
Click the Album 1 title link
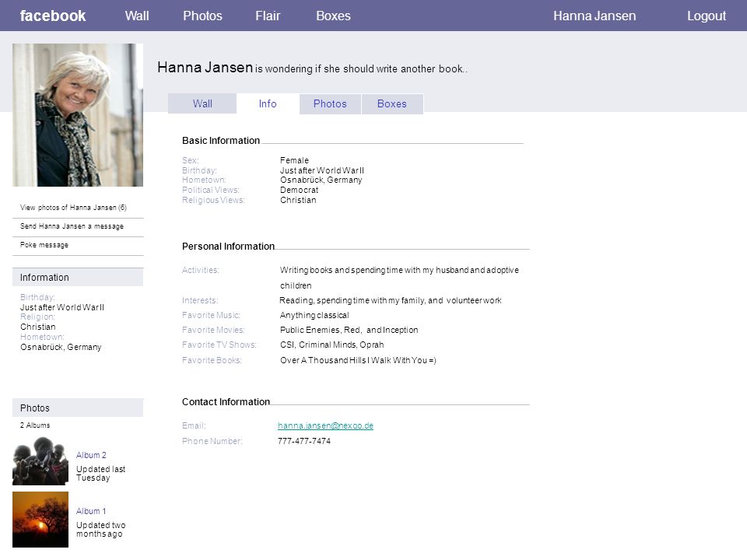click(91, 511)
